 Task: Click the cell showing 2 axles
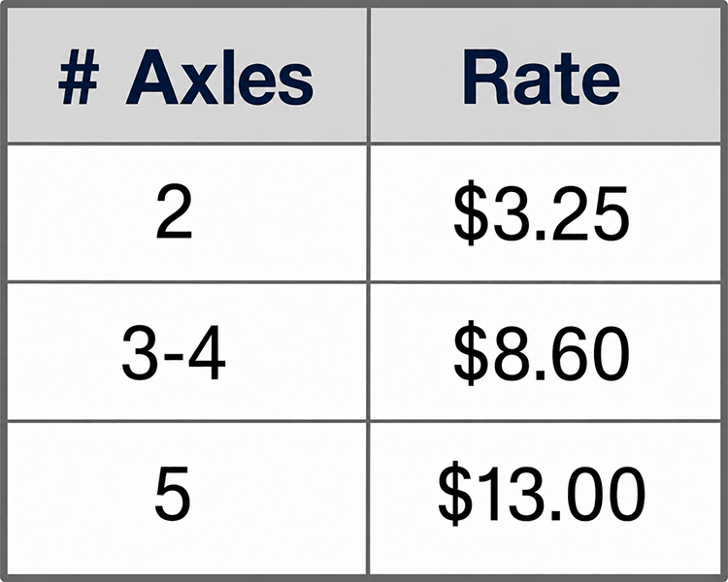click(186, 213)
